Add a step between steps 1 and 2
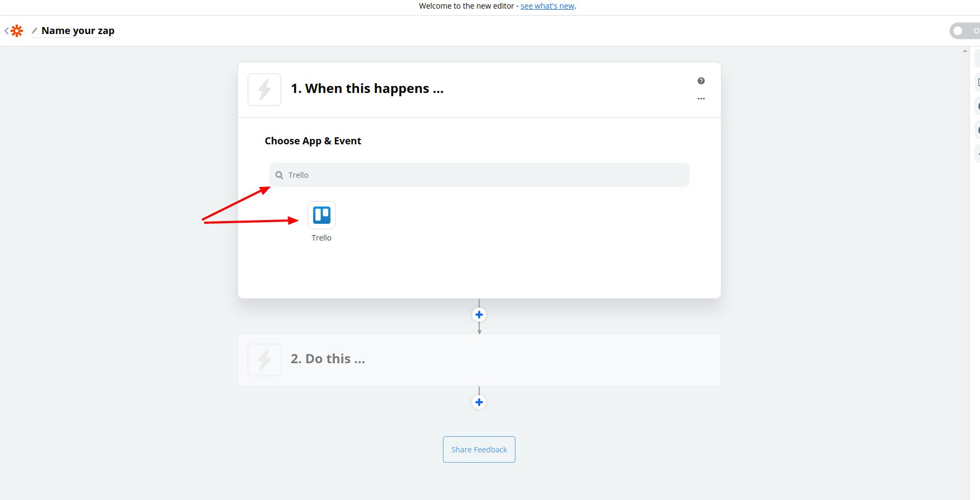This screenshot has height=500, width=980. coord(479,315)
